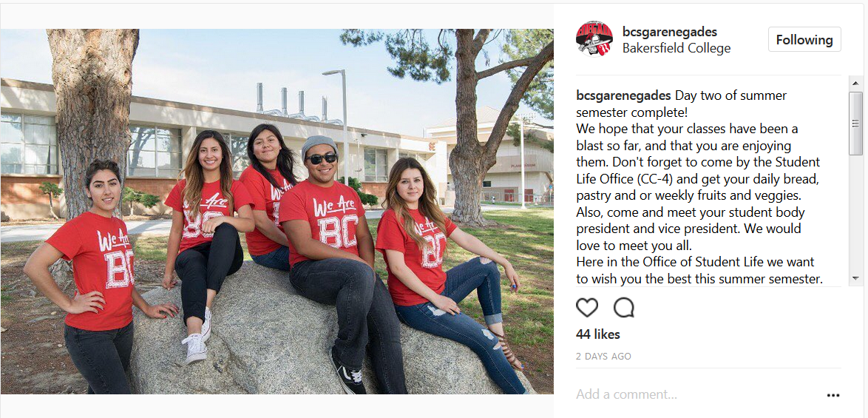Open bcsgarenegades username in caption
The image size is (868, 418).
point(624,95)
